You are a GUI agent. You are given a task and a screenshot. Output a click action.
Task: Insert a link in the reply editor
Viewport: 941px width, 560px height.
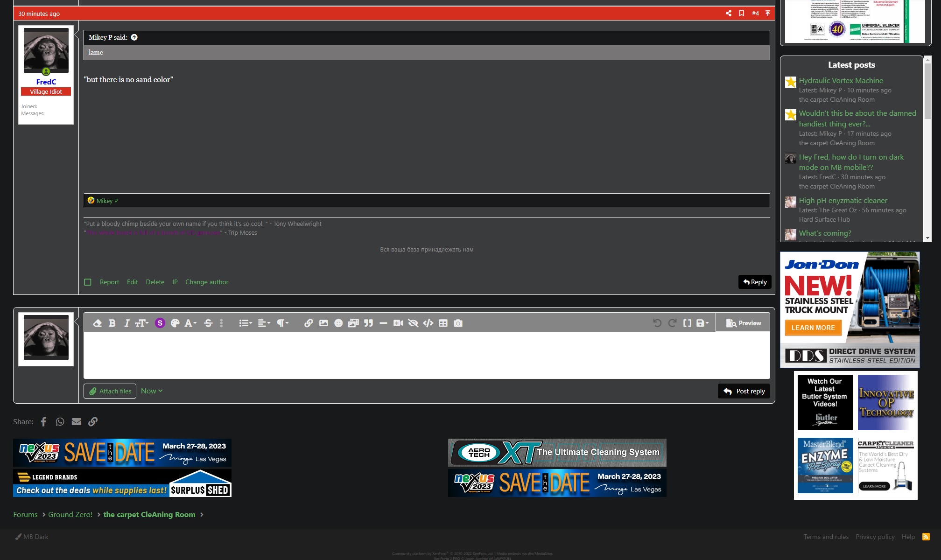pos(309,323)
